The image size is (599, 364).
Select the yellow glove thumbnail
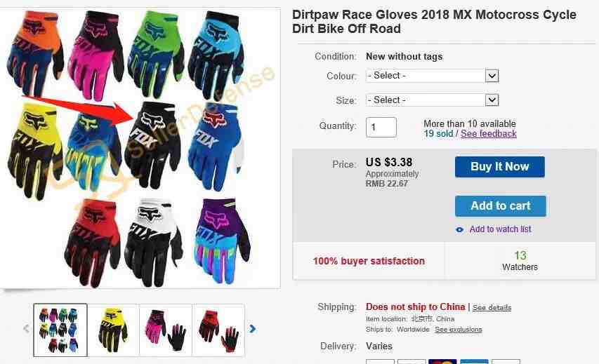tap(113, 330)
